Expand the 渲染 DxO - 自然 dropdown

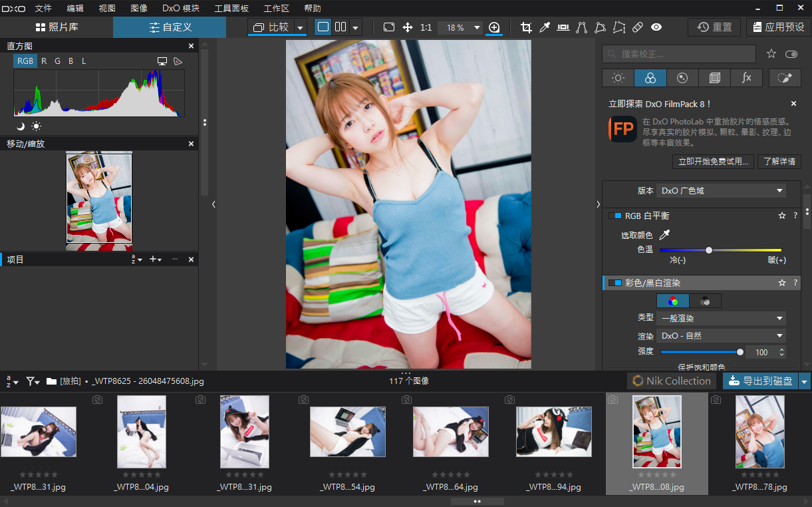tap(721, 336)
